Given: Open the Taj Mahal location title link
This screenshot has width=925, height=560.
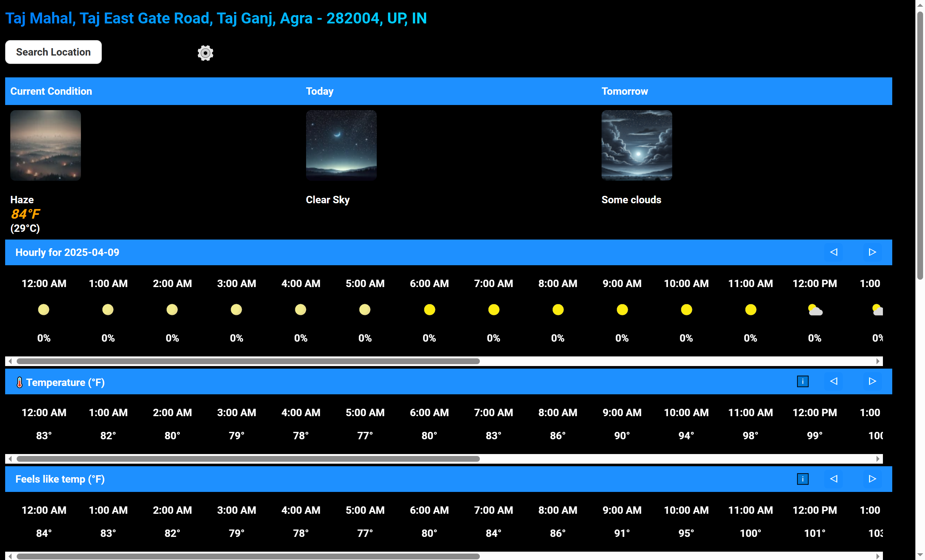Looking at the screenshot, I should click(216, 18).
